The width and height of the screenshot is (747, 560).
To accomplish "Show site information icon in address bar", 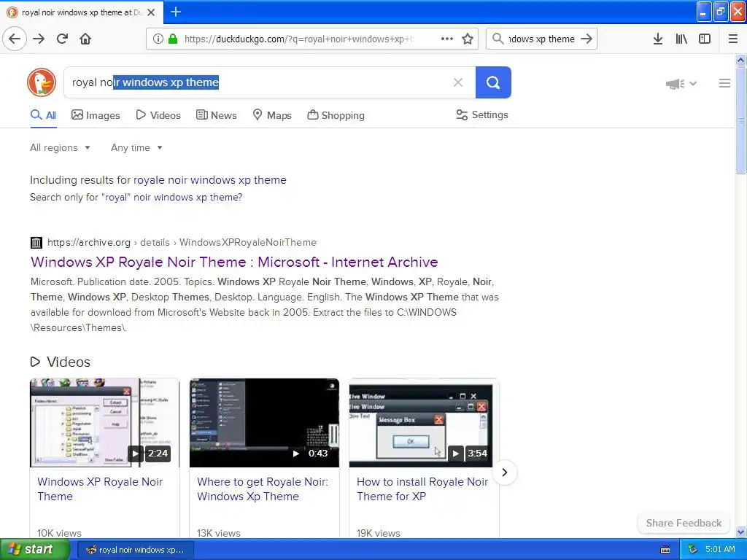I will point(158,39).
